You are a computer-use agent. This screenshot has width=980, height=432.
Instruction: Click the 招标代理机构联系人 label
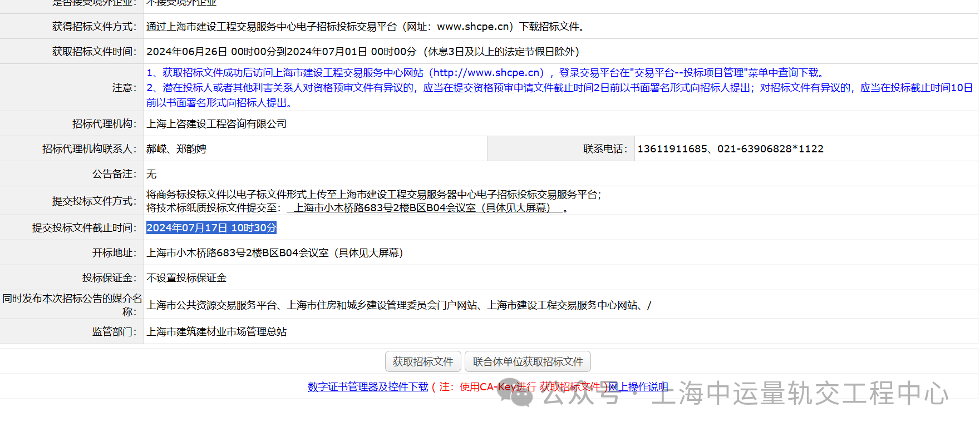[89, 148]
